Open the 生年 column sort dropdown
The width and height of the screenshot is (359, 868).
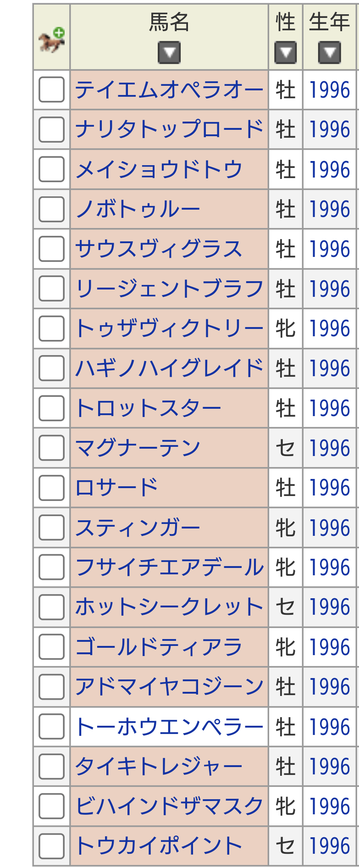click(329, 53)
